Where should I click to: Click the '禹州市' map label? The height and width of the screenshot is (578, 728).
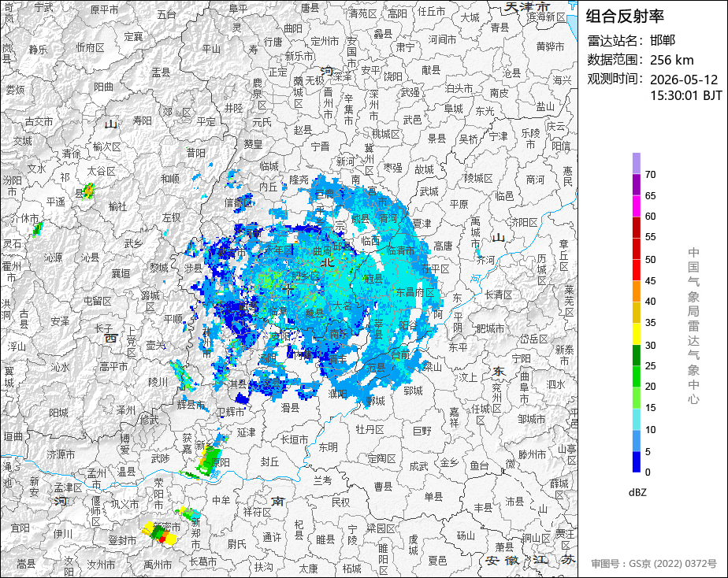[158, 565]
